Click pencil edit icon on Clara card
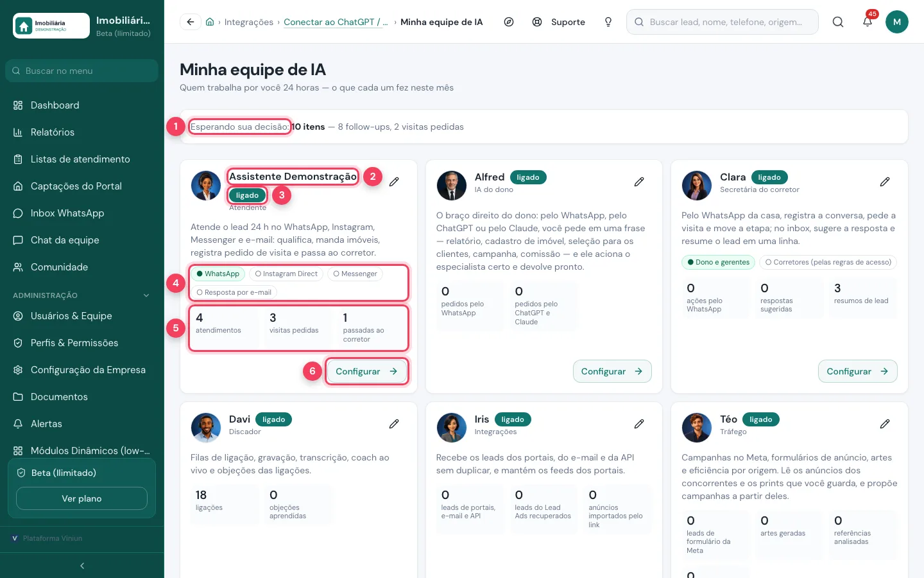 (885, 182)
